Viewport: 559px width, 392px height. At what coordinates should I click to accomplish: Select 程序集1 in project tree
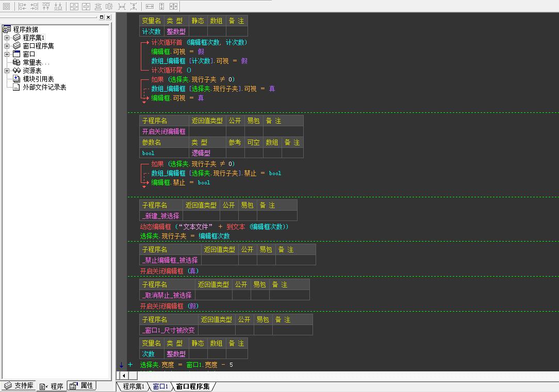tap(34, 38)
